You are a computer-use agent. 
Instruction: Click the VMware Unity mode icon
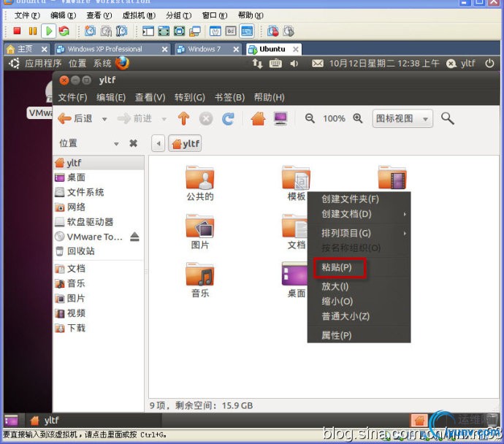pyautogui.click(x=195, y=31)
